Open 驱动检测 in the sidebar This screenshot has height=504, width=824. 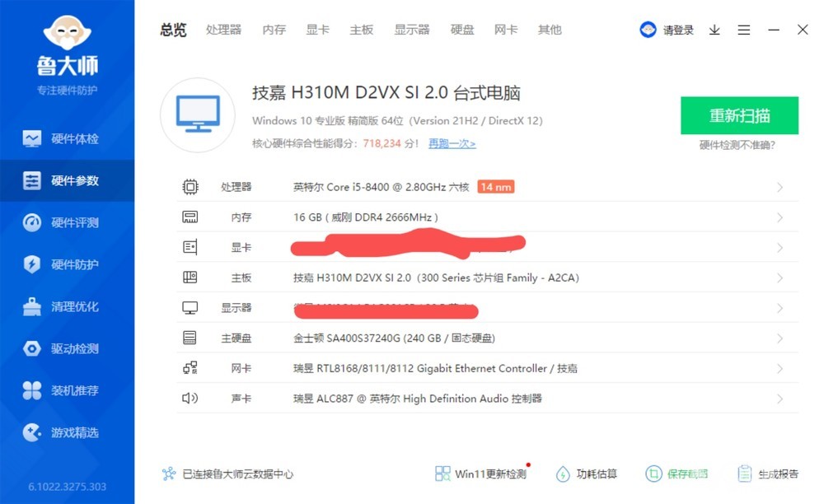click(66, 348)
